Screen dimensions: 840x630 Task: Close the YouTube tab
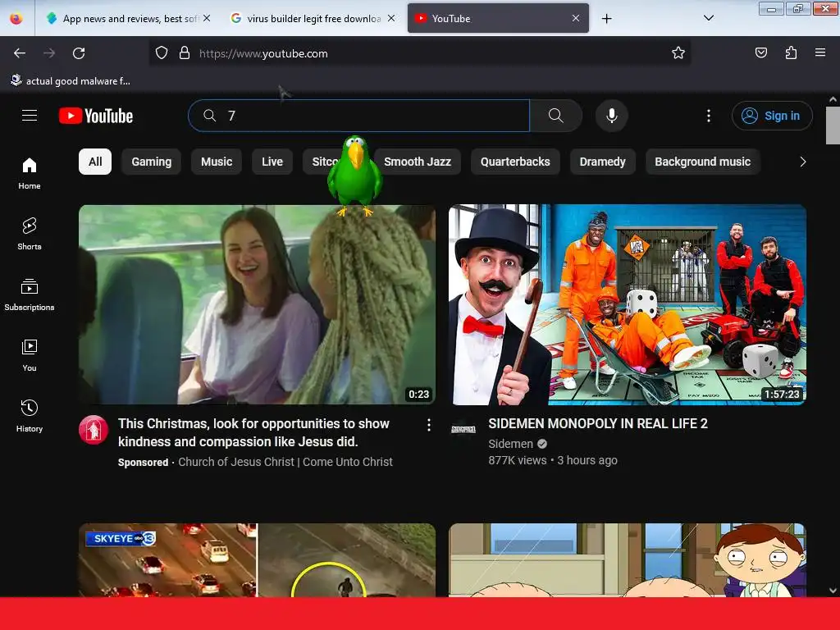575,18
